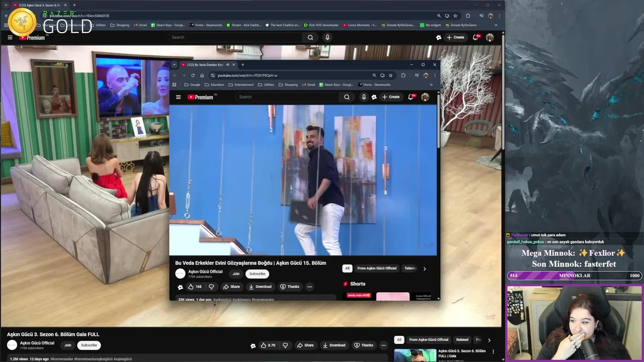Dislike the Sezon 6. Bölüm Gala video
644x362 pixels.
[x=285, y=345]
